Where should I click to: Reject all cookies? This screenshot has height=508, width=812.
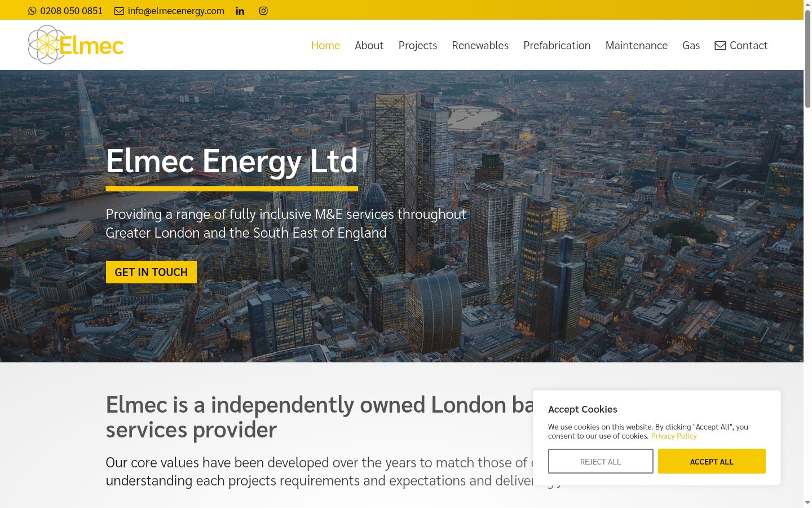(x=601, y=461)
